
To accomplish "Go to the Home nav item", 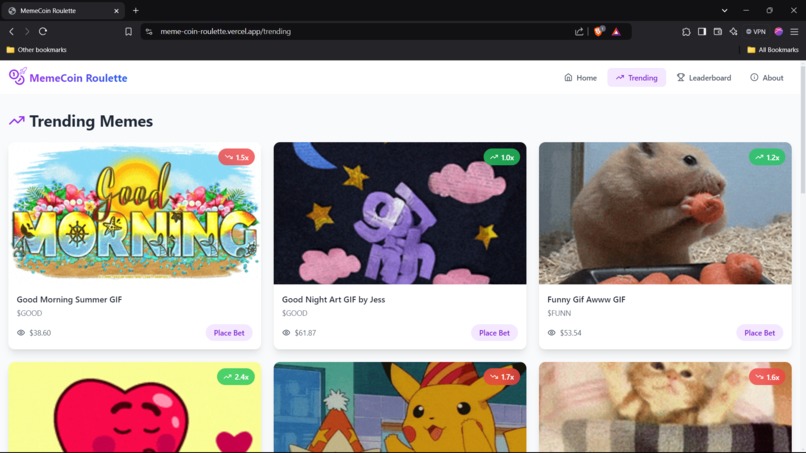I will pyautogui.click(x=580, y=78).
